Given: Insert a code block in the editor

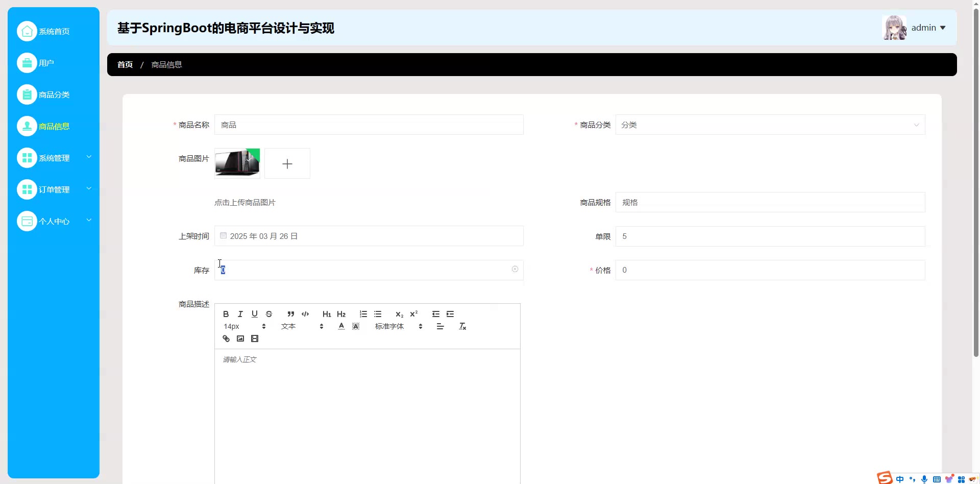Looking at the screenshot, I should [x=305, y=314].
